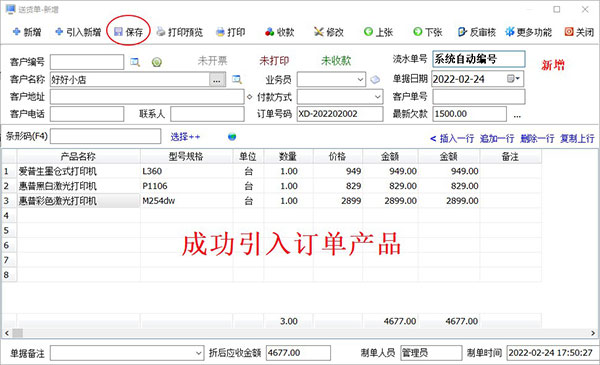The height and width of the screenshot is (365, 600).
Task: Click 追加一行 to append a row
Action: (497, 138)
